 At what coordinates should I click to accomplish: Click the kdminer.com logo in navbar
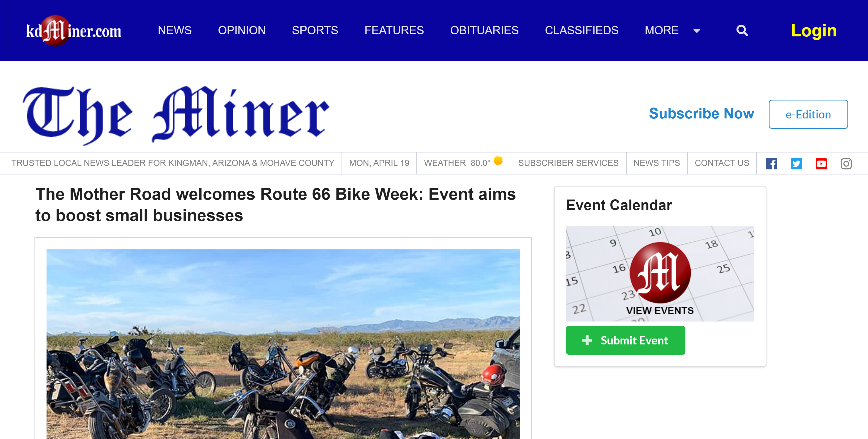click(74, 31)
